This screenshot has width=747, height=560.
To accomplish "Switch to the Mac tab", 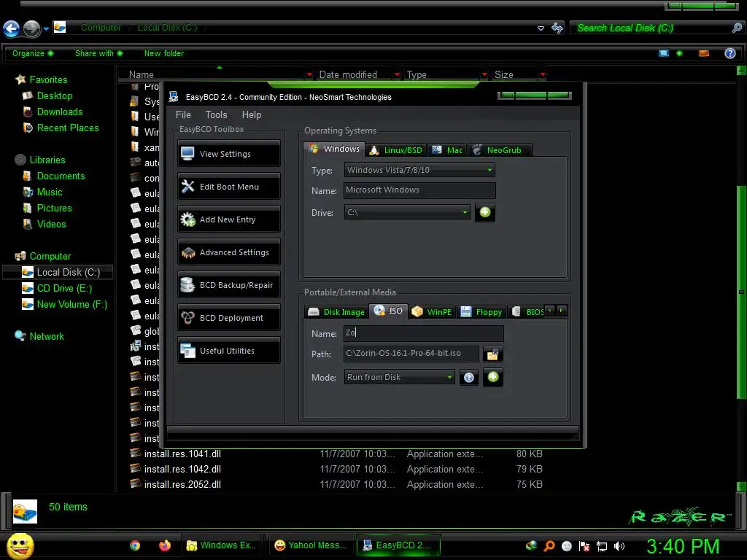I will 447,150.
